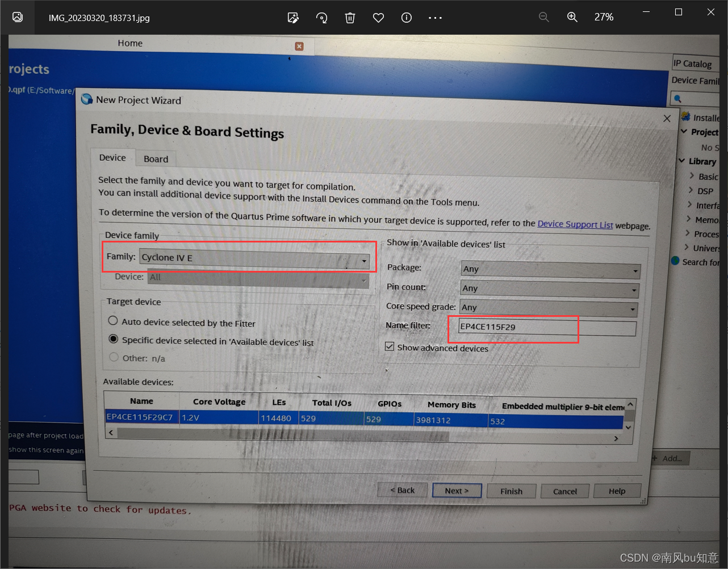The height and width of the screenshot is (569, 728).
Task: Zoom out with the minus magnifier icon
Action: pos(544,17)
